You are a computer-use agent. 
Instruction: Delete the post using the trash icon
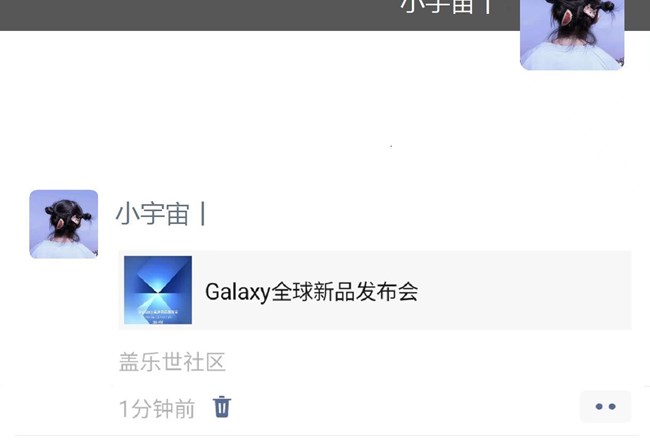pos(222,407)
